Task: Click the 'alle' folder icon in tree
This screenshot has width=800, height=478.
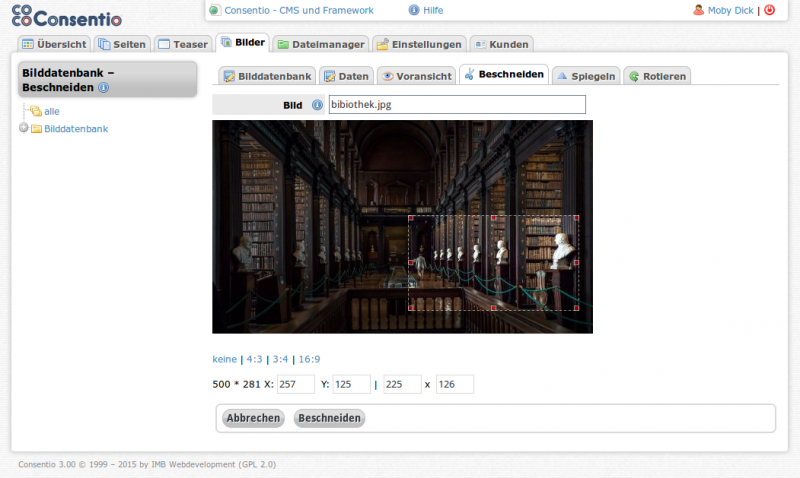Action: tap(35, 111)
